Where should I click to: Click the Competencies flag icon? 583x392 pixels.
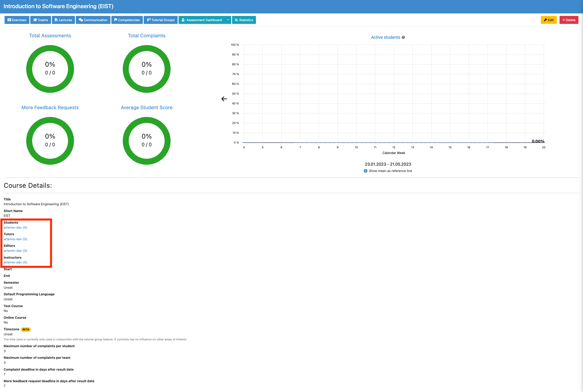[x=116, y=20]
